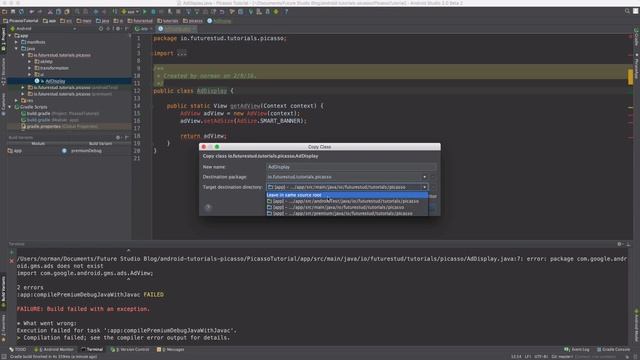
Task: Click the Project panel settings gear icon
Action: [x=118, y=29]
